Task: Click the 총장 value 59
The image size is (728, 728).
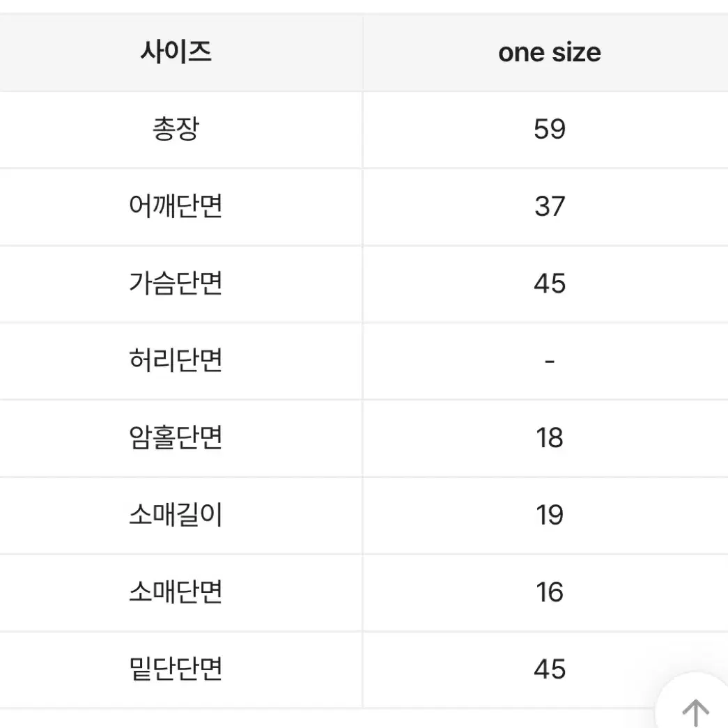Action: 549,129
